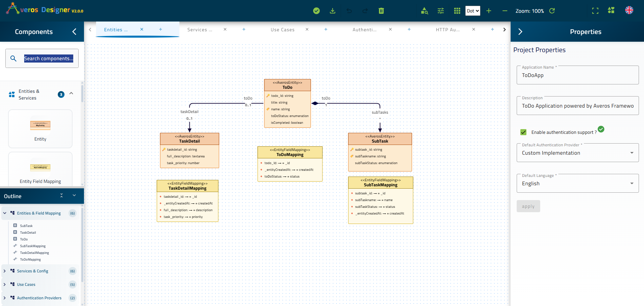Switch to the HTTP Au... tab
Viewport: 644px width, 306px height.
click(x=448, y=30)
